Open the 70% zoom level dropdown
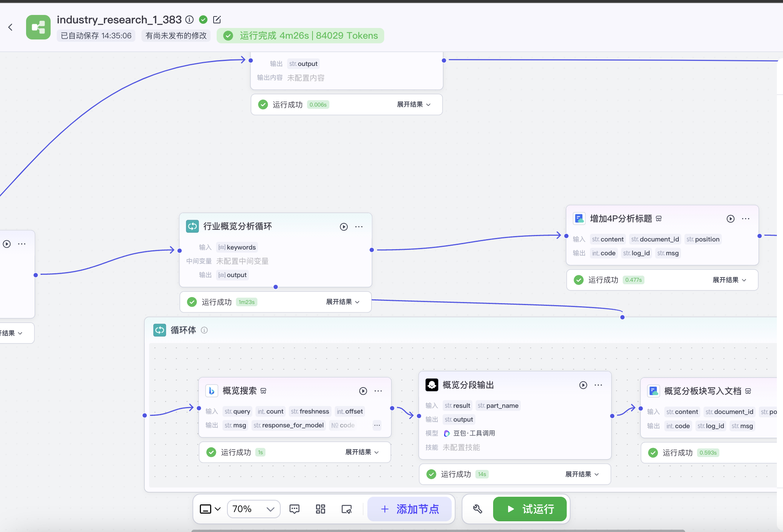The image size is (783, 532). (x=253, y=509)
